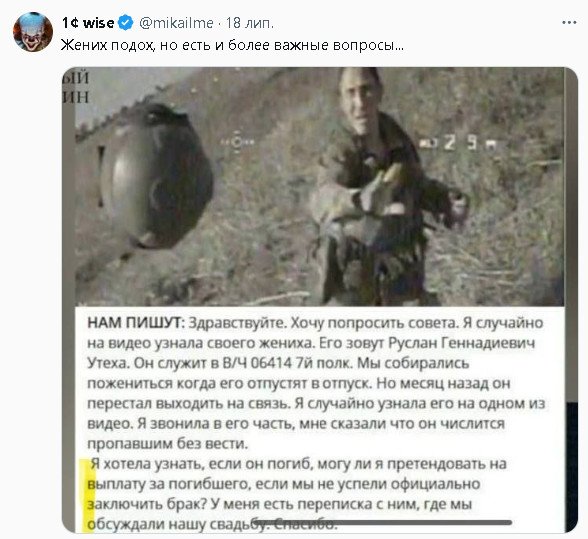Screen dimensions: 588x539
Task: Select the tweet text starting with Жених
Action: pyautogui.click(x=232, y=45)
